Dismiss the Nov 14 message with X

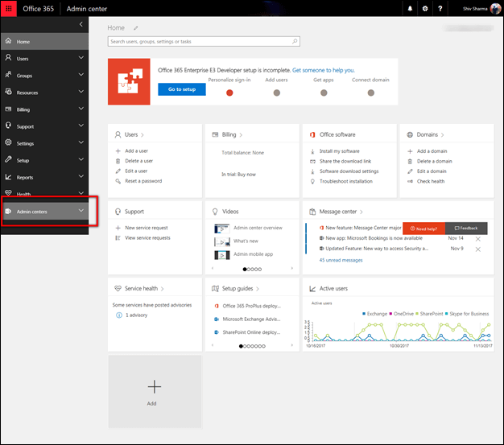click(478, 239)
